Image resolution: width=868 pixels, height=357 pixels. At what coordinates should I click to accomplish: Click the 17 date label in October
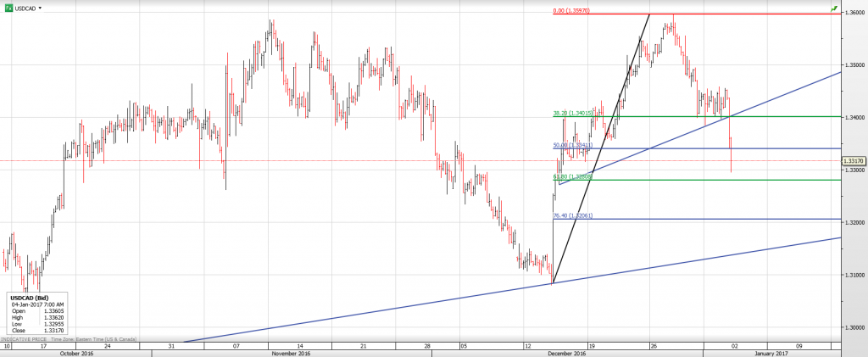43,346
